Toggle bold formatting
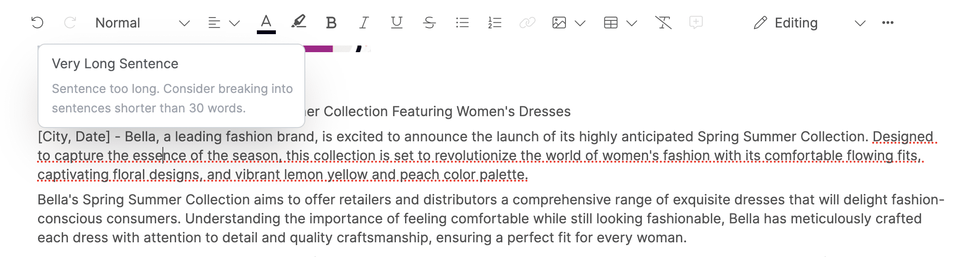This screenshot has height=257, width=980. click(331, 23)
